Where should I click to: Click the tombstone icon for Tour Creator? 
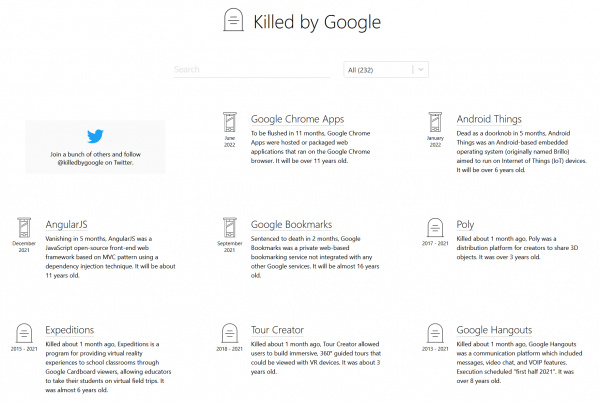click(230, 334)
